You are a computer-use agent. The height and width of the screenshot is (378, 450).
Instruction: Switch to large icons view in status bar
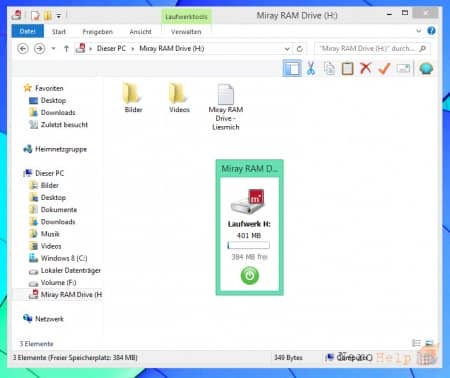[429, 343]
